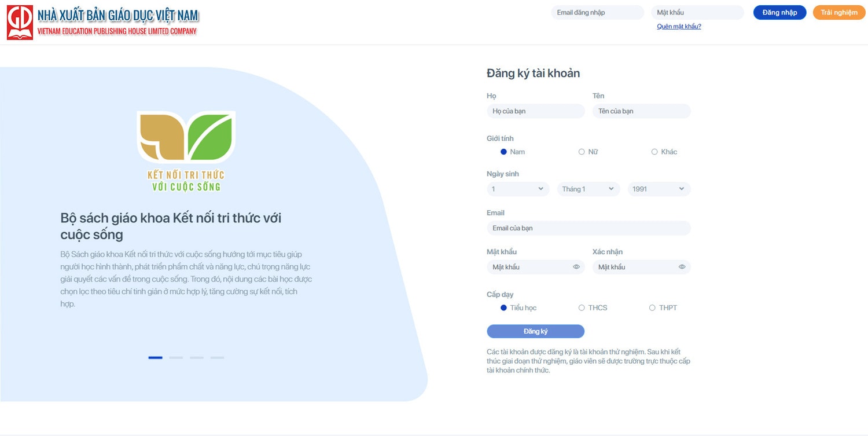The height and width of the screenshot is (436, 868).
Task: Click the orange Trải nghiệm button
Action: (x=839, y=13)
